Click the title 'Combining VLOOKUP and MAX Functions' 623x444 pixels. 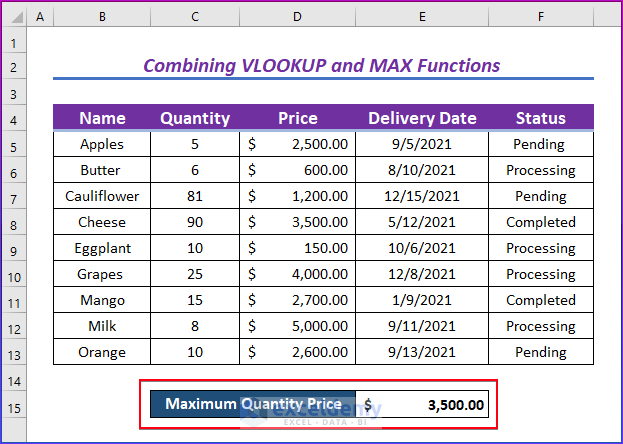[x=321, y=66]
